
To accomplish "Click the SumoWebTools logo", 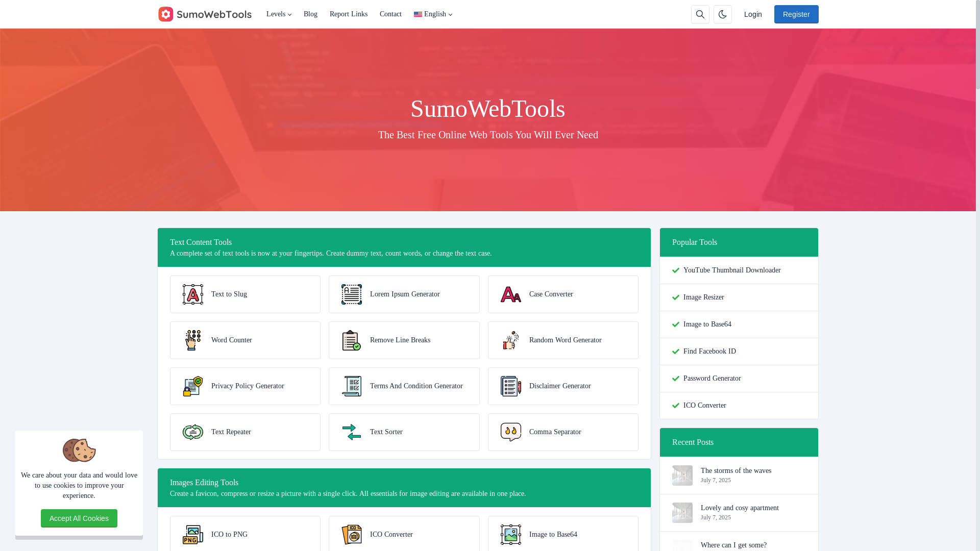I will [205, 14].
